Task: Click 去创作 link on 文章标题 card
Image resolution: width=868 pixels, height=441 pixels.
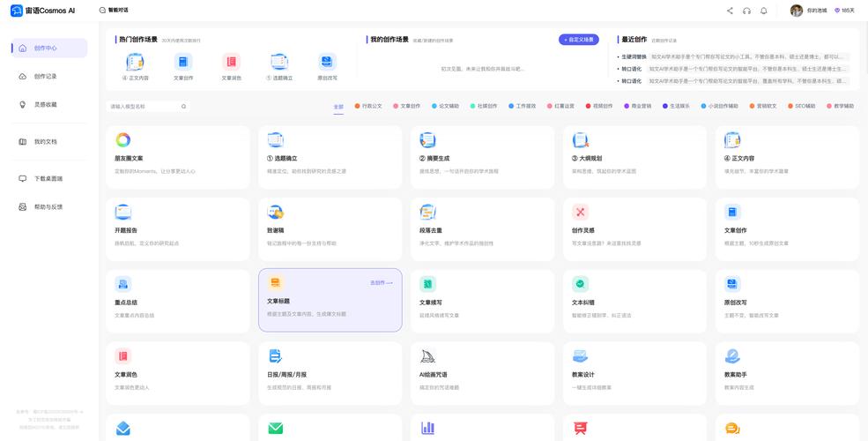Action: point(381,283)
